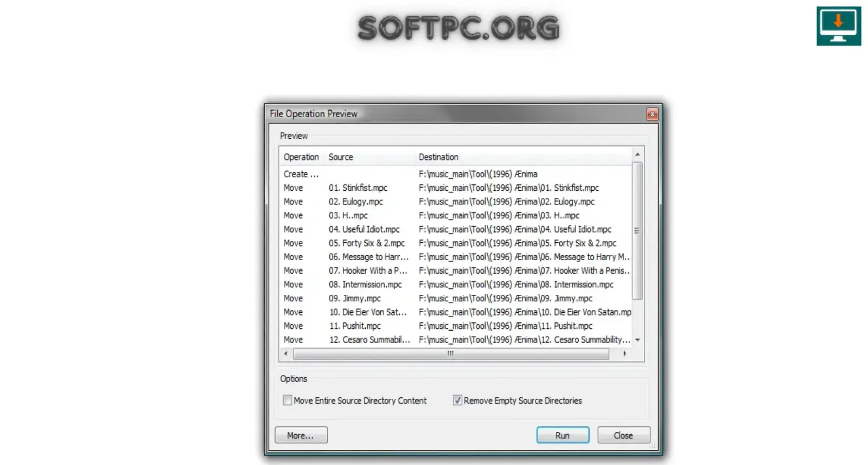Sort by Source column header
This screenshot has height=465, width=868.
tap(369, 157)
